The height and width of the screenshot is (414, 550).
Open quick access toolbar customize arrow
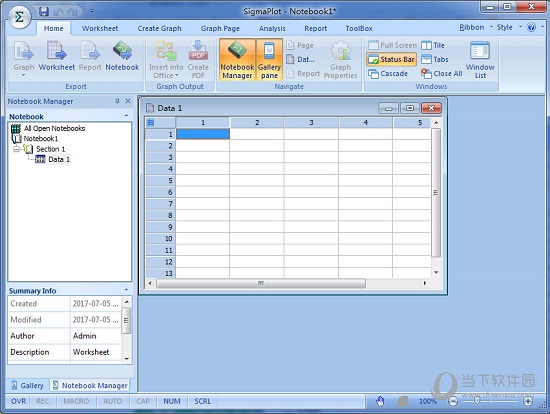92,12
